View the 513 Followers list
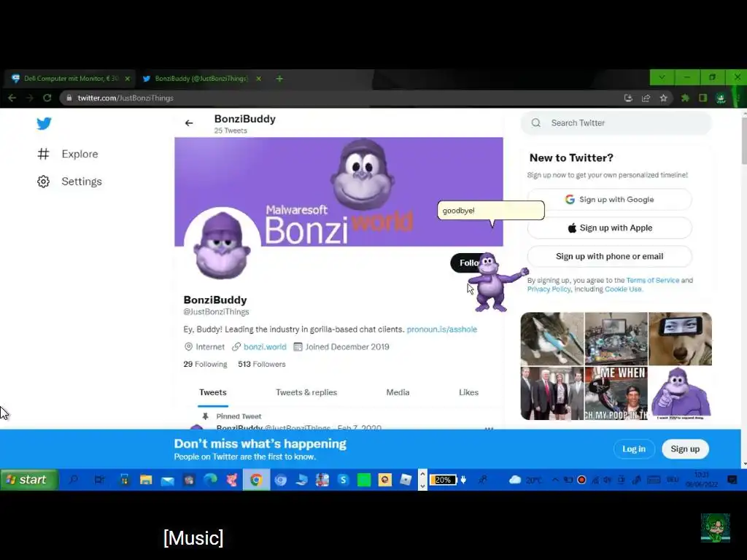Image resolution: width=747 pixels, height=560 pixels. point(262,365)
